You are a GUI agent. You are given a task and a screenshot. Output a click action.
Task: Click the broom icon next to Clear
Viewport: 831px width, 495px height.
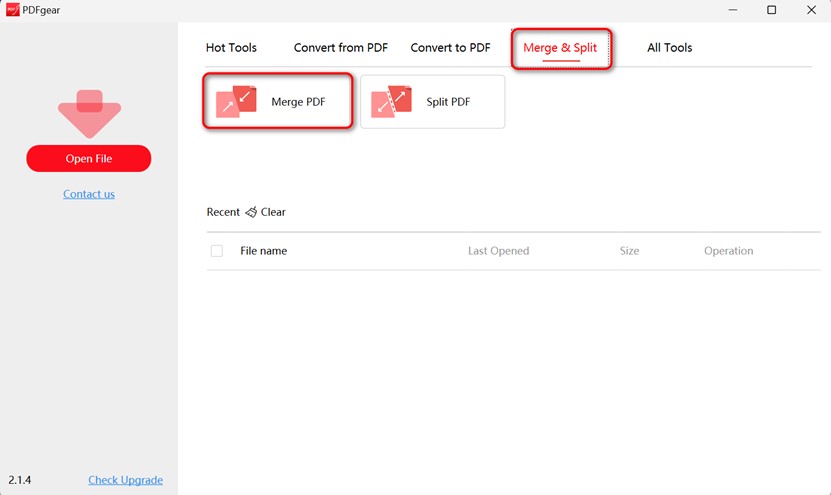(x=251, y=212)
